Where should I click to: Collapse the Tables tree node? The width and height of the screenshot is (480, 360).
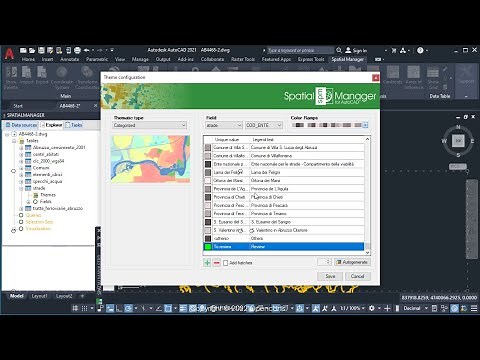click(x=14, y=141)
